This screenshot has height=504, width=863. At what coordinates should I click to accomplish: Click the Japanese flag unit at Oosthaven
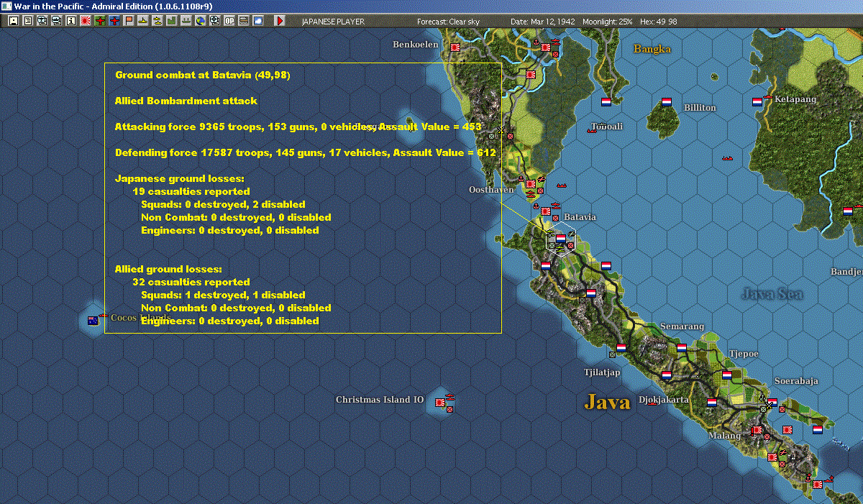[x=530, y=184]
